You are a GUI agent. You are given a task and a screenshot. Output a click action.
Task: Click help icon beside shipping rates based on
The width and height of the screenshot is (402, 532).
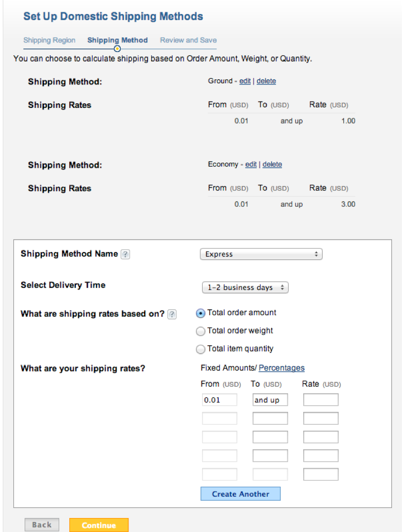pos(172,314)
